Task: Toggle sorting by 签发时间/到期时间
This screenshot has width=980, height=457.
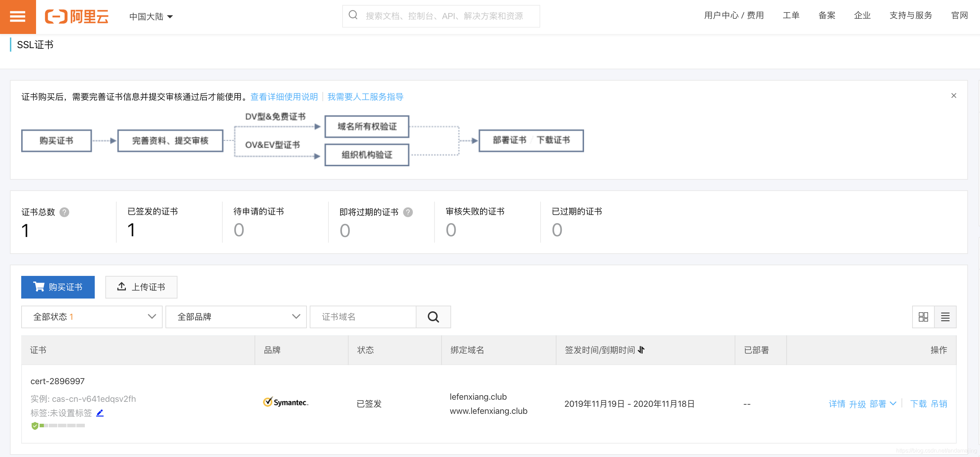Action: (642, 351)
